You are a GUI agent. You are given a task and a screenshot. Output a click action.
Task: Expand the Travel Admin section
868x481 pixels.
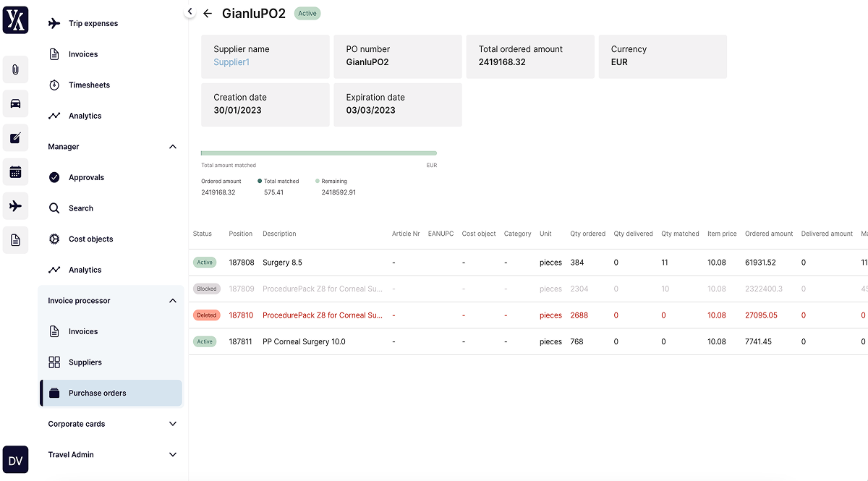172,454
